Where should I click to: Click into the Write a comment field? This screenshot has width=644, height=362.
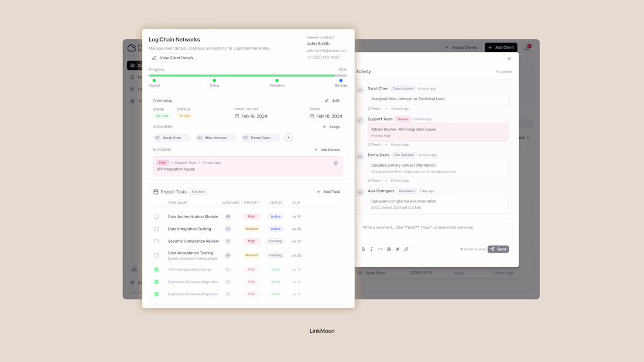pos(436,232)
